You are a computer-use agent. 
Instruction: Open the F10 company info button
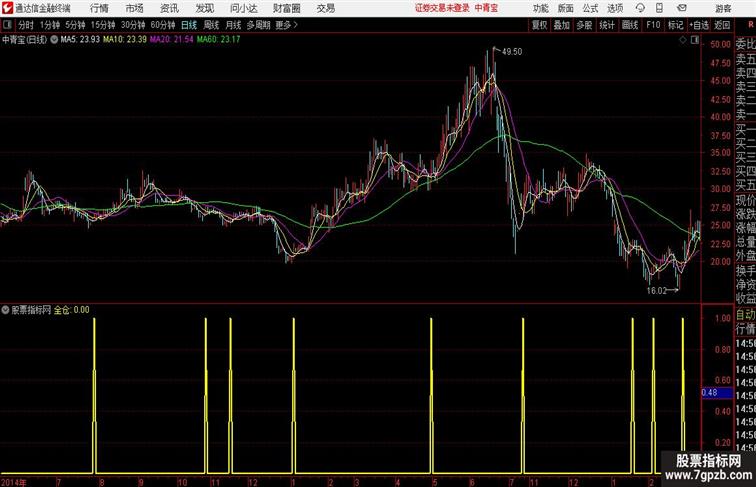click(x=653, y=25)
